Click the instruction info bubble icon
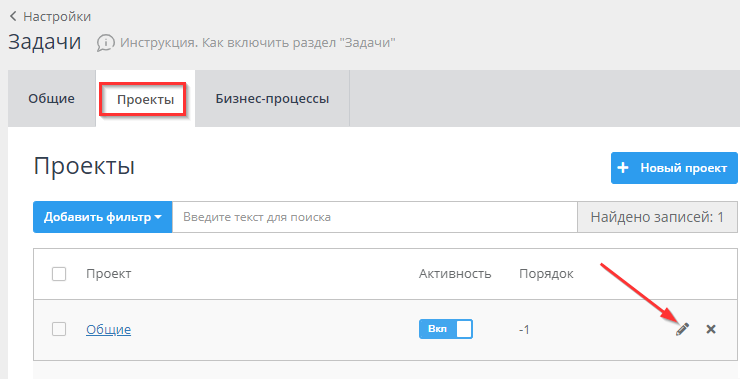 pyautogui.click(x=106, y=43)
